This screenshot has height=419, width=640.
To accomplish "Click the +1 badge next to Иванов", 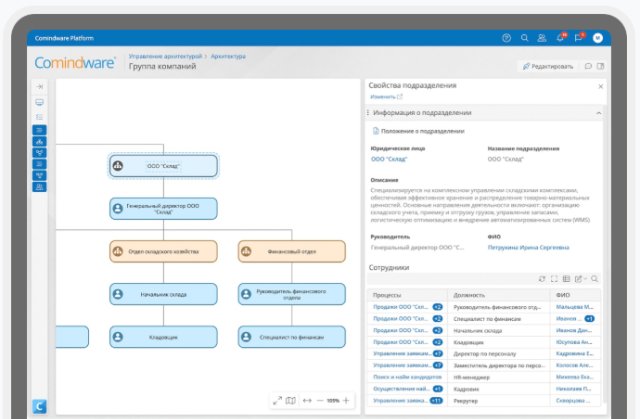I will (589, 319).
